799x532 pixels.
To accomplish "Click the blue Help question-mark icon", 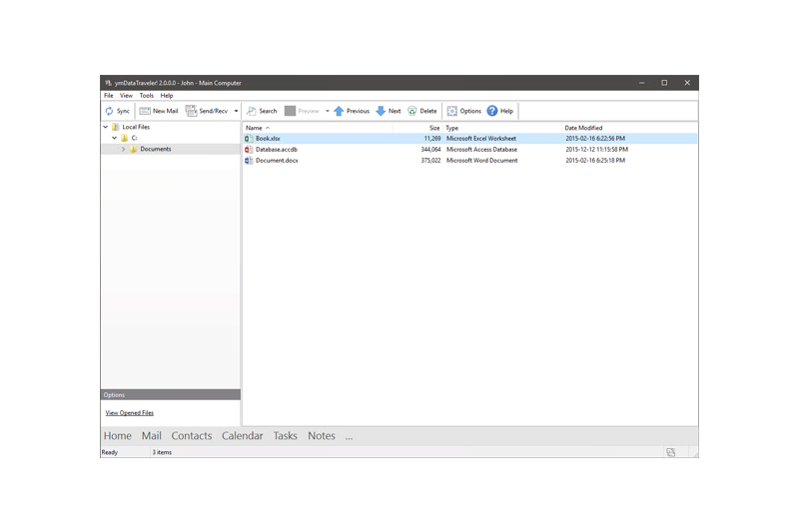I will tap(492, 111).
